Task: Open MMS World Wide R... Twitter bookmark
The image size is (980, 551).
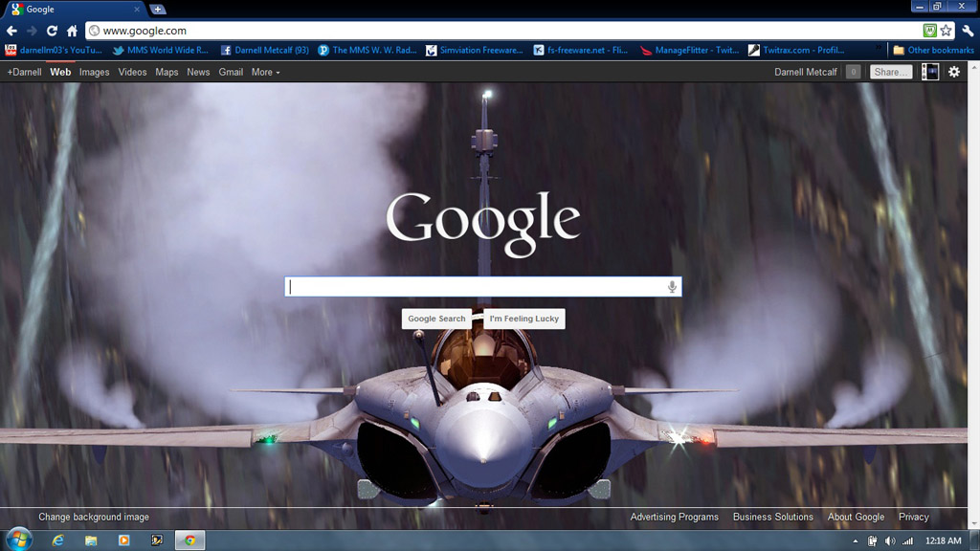Action: (161, 50)
